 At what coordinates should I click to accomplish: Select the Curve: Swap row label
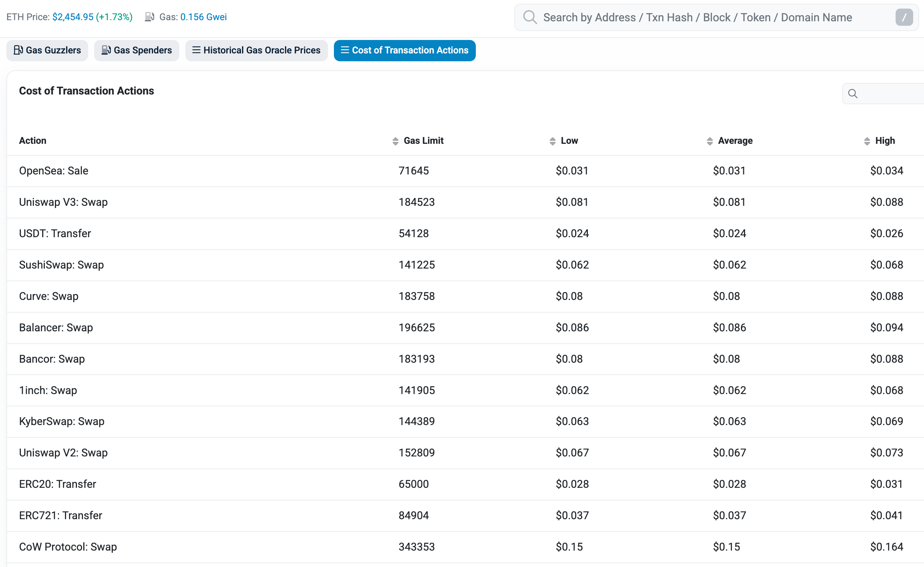pos(49,296)
